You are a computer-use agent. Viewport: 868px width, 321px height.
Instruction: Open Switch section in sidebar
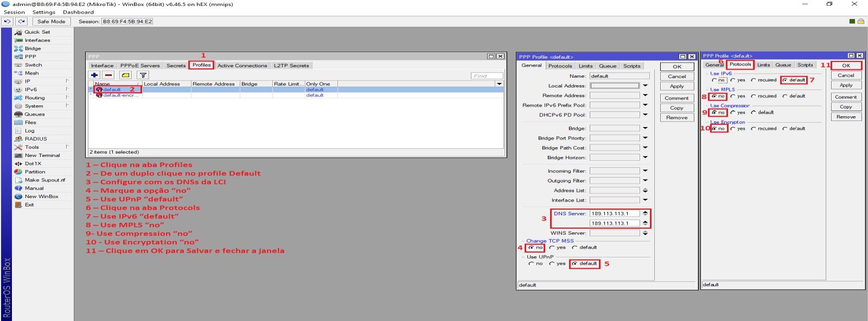pos(33,65)
